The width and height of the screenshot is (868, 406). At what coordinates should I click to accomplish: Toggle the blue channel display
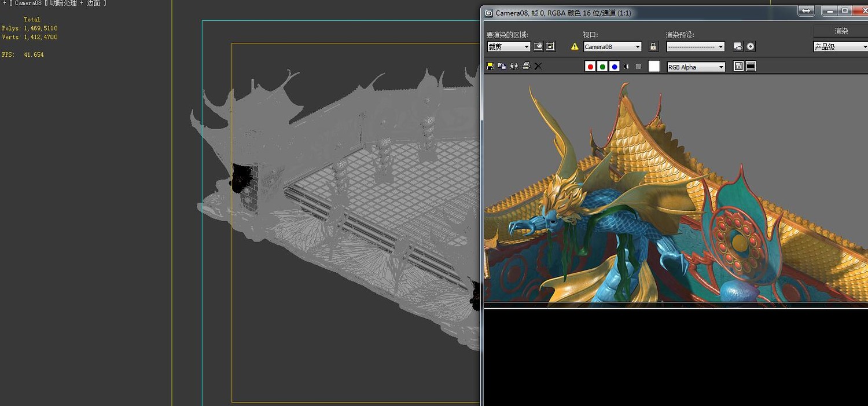(x=615, y=67)
